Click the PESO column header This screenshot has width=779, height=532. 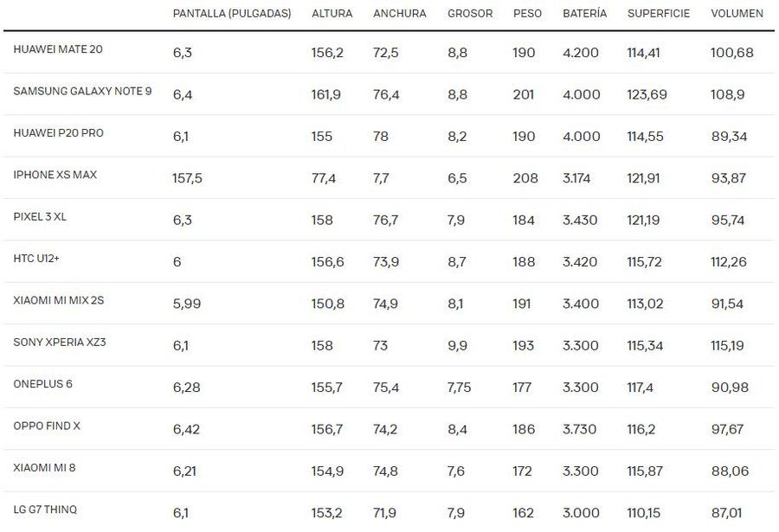(x=527, y=14)
